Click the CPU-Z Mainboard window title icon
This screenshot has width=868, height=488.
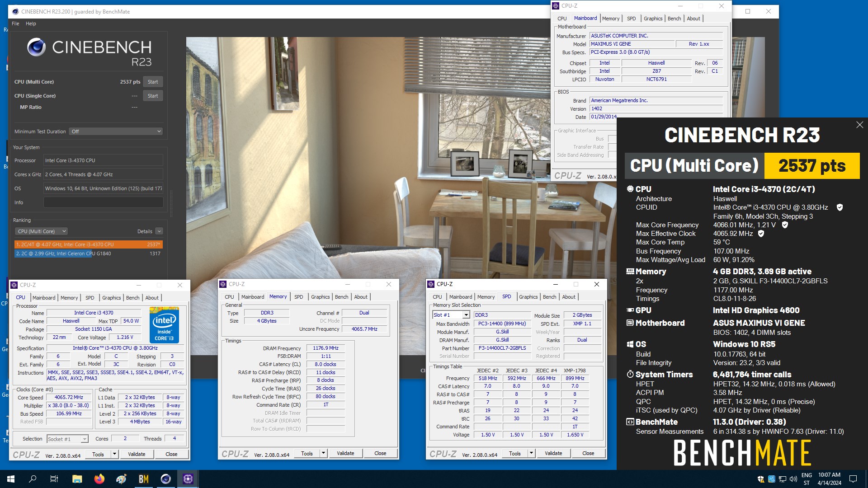[556, 6]
